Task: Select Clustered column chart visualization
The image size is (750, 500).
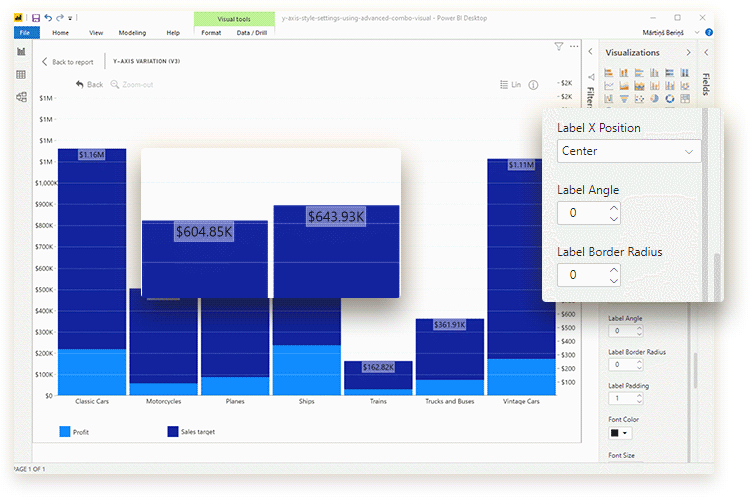Action: coord(654,73)
